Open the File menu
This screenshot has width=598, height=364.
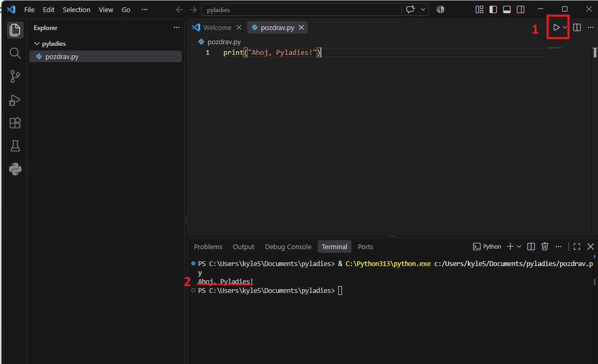pos(30,10)
